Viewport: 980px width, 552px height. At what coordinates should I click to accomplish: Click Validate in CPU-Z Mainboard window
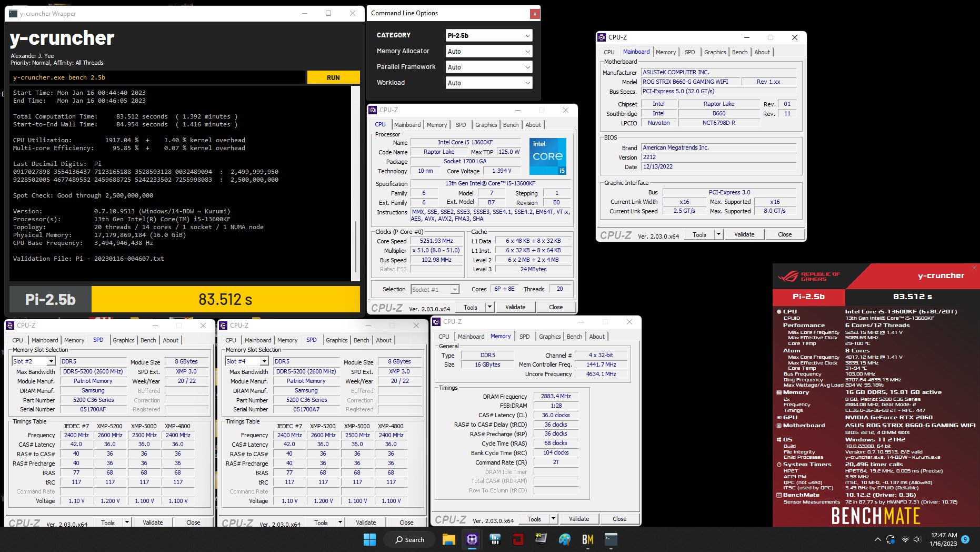[x=744, y=234]
